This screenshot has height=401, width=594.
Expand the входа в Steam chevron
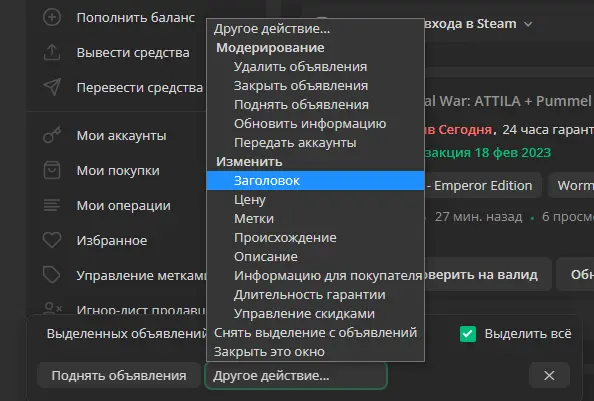528,24
